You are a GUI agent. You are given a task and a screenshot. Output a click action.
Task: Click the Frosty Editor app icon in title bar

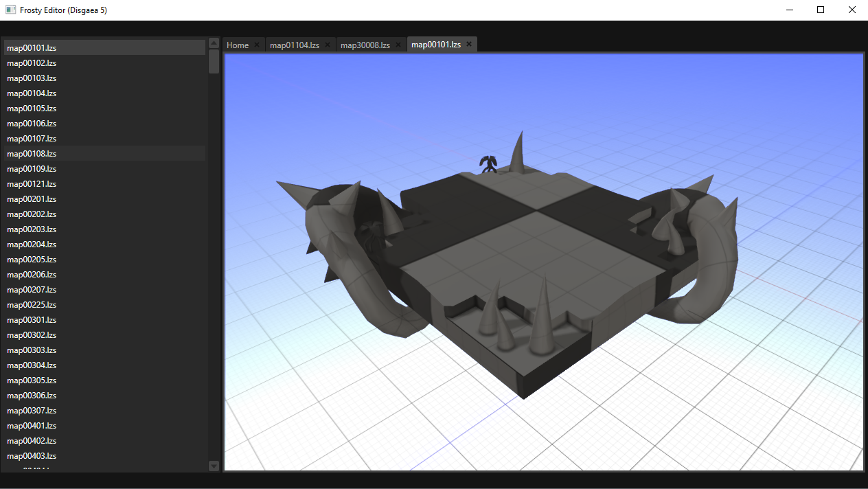click(10, 10)
